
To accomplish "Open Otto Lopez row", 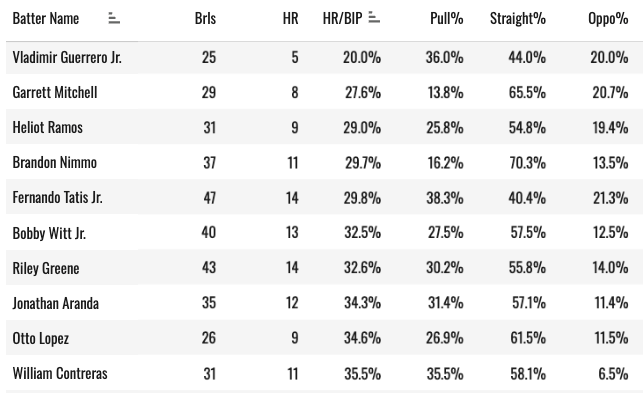I will (41, 339).
